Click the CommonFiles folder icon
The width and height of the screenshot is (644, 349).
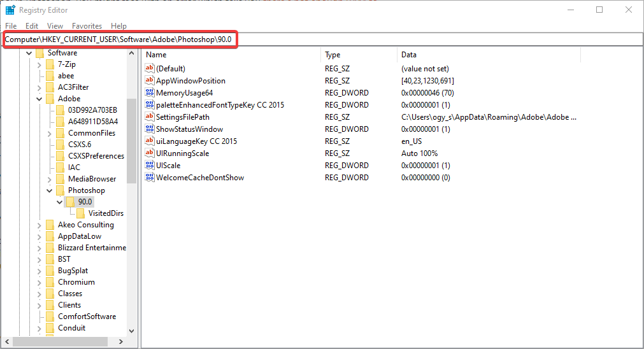click(x=61, y=134)
